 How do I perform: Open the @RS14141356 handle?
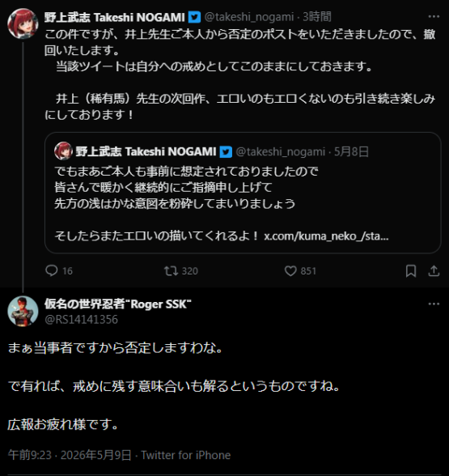point(81,319)
